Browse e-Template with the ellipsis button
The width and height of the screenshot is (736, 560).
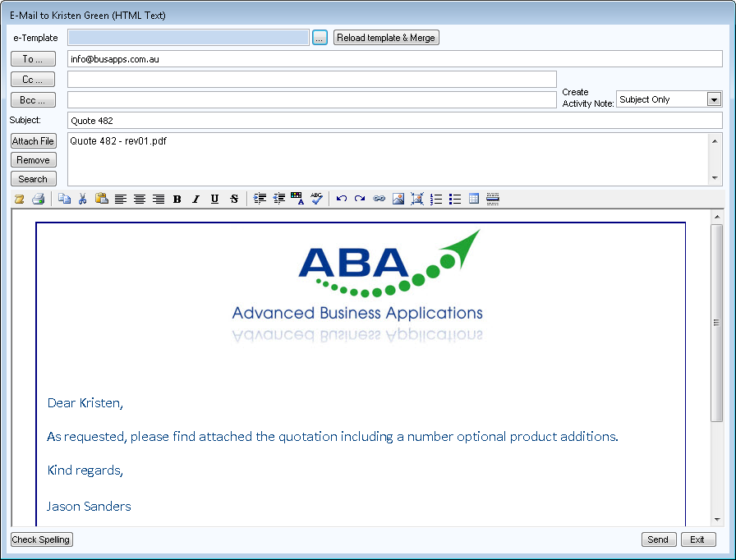point(320,38)
